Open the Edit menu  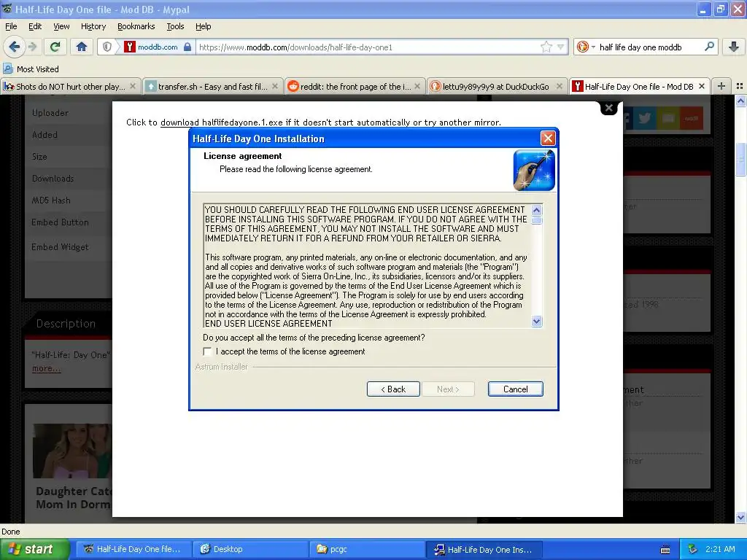pos(35,26)
